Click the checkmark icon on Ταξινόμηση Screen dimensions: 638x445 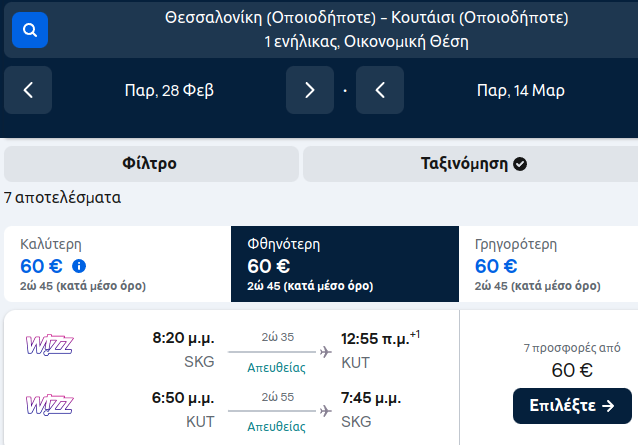[x=520, y=164]
